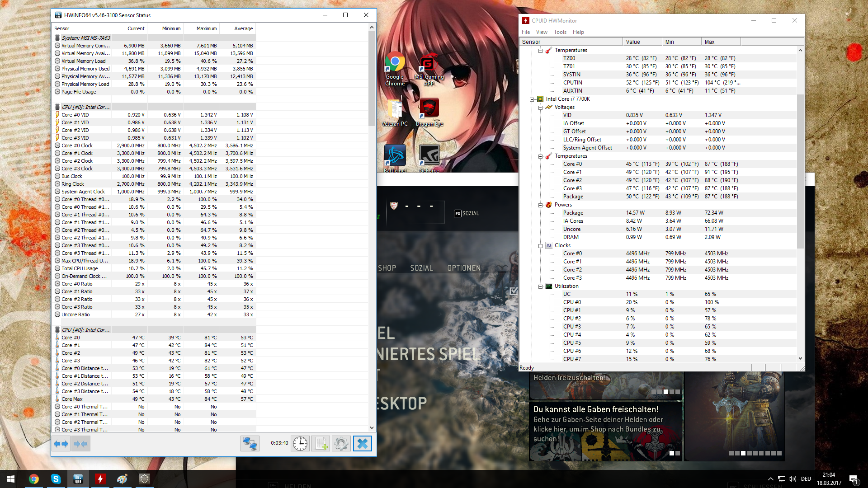Click the expand columns arrows button in HWiNFO
The height and width of the screenshot is (488, 868).
point(61,444)
